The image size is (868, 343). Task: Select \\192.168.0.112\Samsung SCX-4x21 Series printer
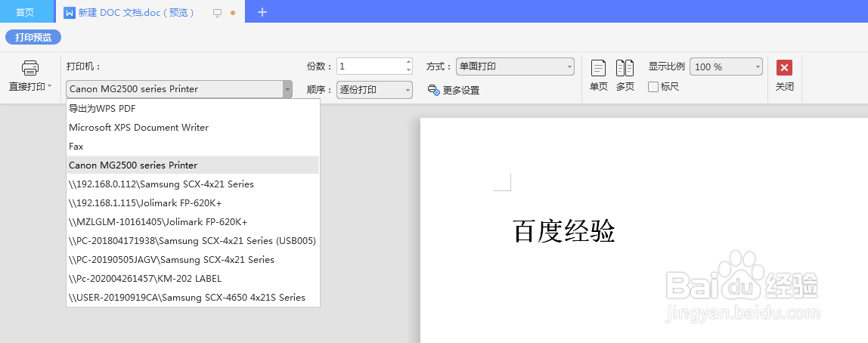click(193, 184)
